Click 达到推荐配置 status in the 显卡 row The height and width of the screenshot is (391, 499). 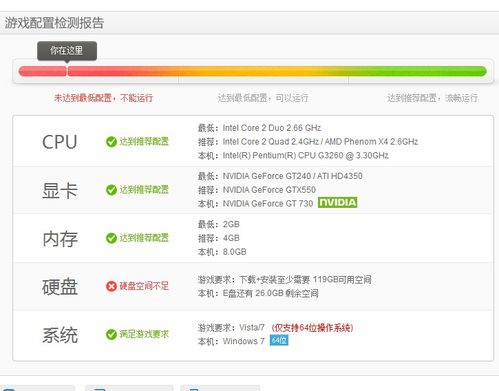[144, 190]
